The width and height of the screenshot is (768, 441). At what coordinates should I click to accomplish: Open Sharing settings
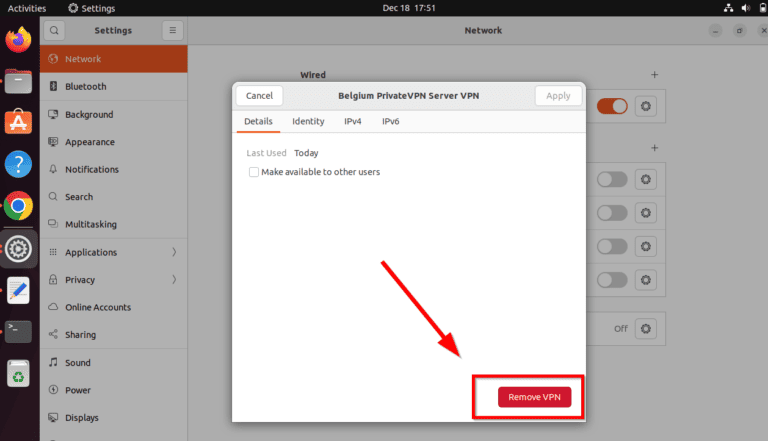coord(114,335)
